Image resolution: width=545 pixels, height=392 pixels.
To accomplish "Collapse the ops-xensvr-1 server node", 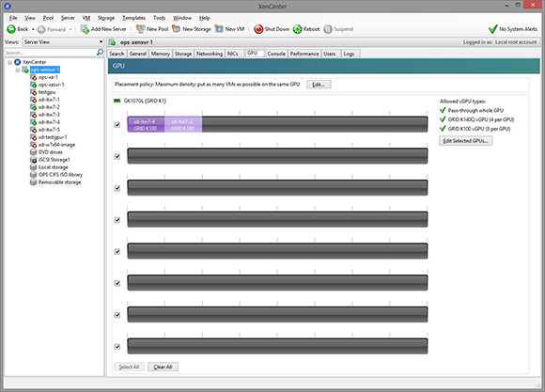I will [17, 70].
